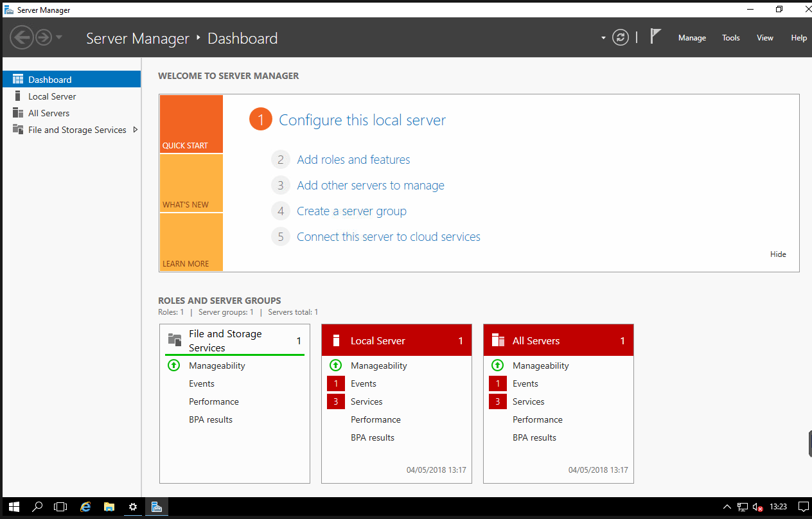Open the navigation history dropdown arrow
Viewport: 812px width, 519px height.
coord(59,37)
